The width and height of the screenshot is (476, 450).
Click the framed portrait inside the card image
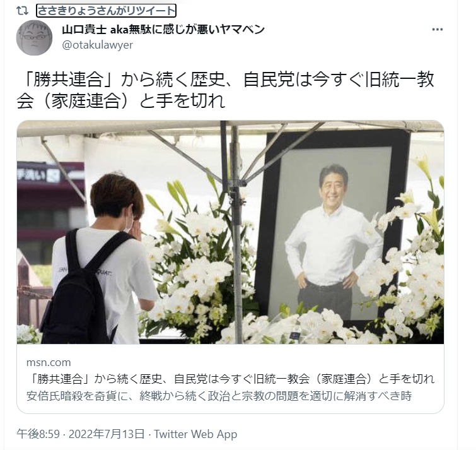[332, 225]
